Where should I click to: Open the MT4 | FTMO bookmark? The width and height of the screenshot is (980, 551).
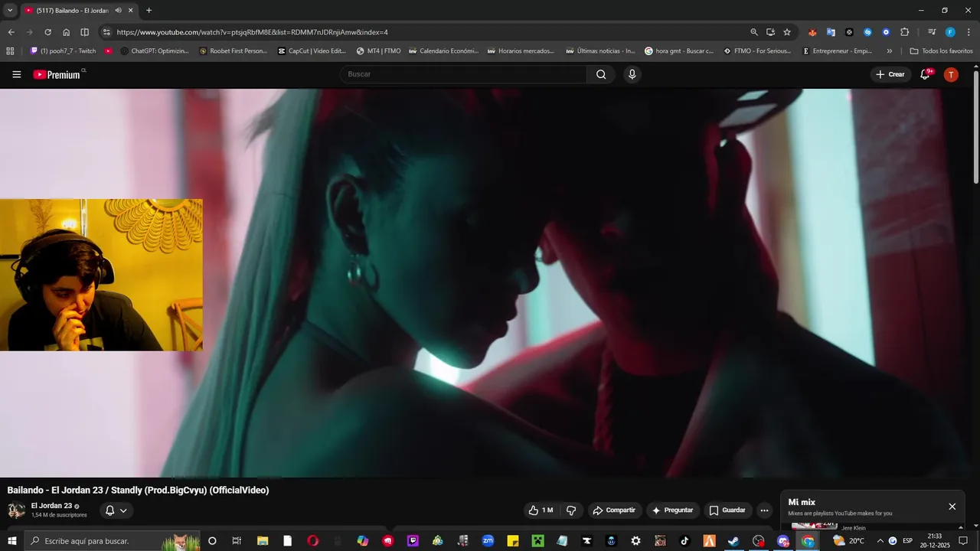(378, 51)
